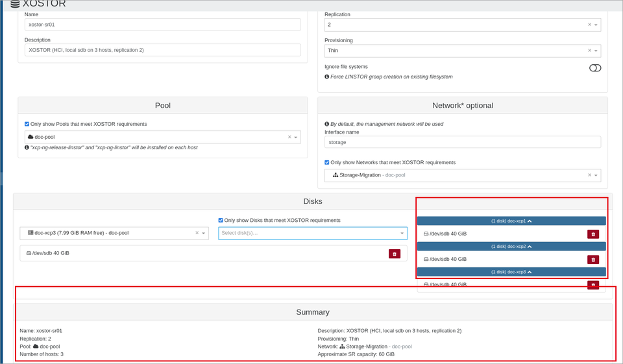Screen dimensions: 623x364
Task: Uncheck Only show Pools that meet XOSTOR requirements
Action: 27,124
